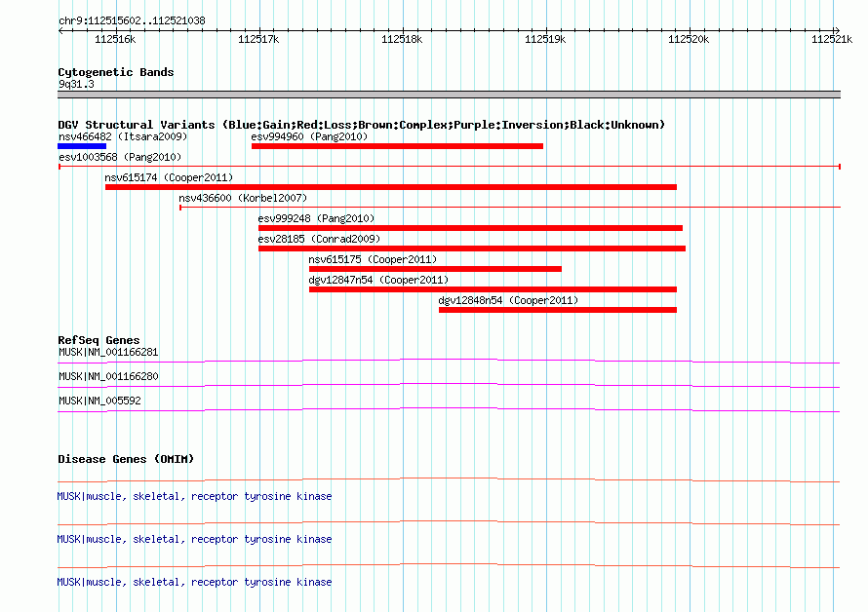Select the esv999248 (Pang2010) label
The image size is (868, 612).
(316, 218)
